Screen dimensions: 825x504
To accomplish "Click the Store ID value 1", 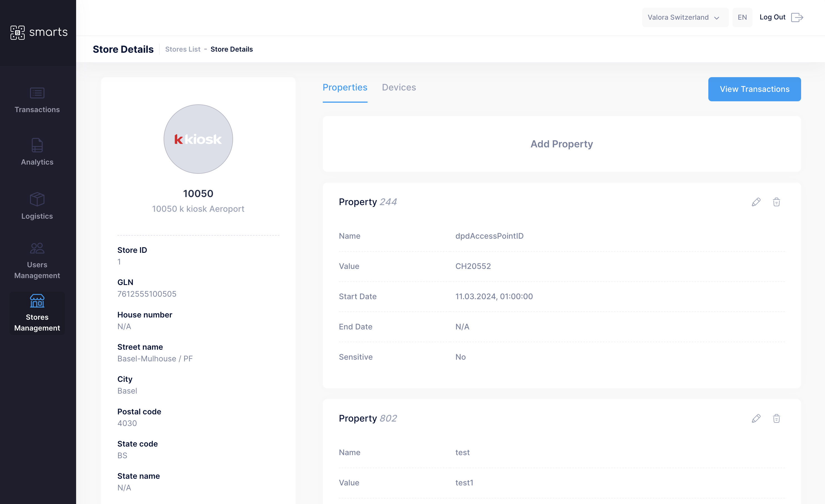I will pyautogui.click(x=119, y=262).
